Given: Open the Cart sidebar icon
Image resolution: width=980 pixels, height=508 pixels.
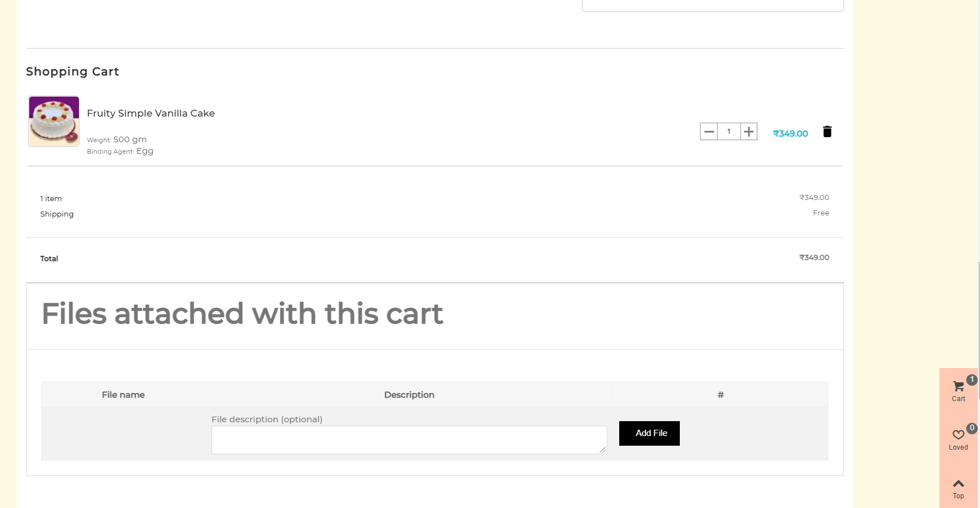Looking at the screenshot, I should pyautogui.click(x=958, y=391).
